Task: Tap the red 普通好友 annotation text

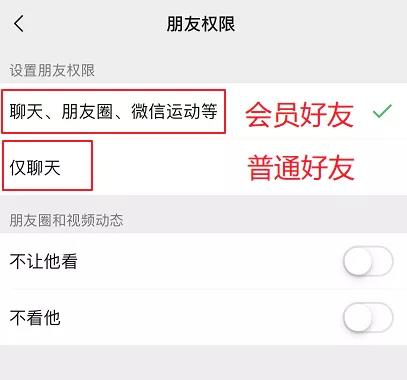Action: tap(301, 168)
